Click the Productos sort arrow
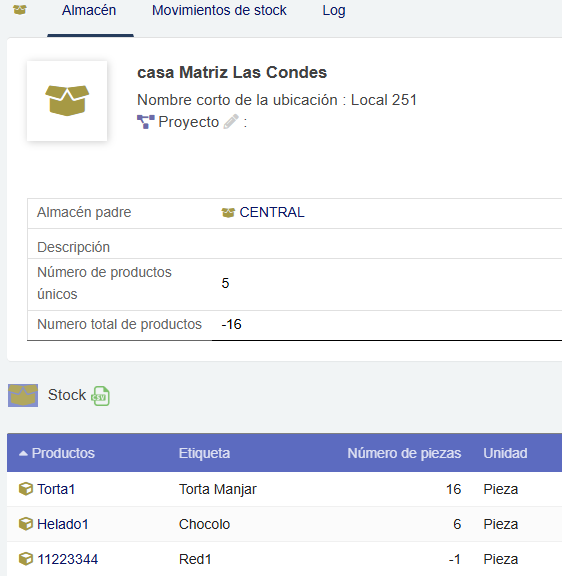 pyautogui.click(x=23, y=453)
